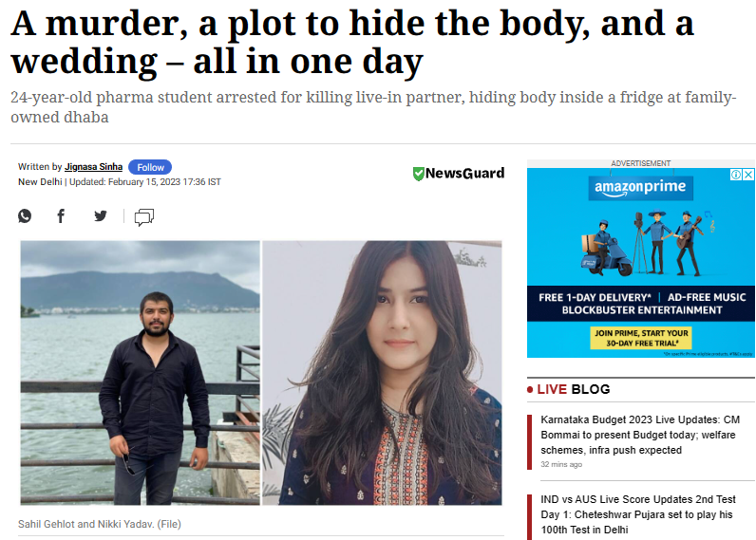Open IND vs AUS live score story
This screenshot has width=756, height=540.
[x=638, y=514]
